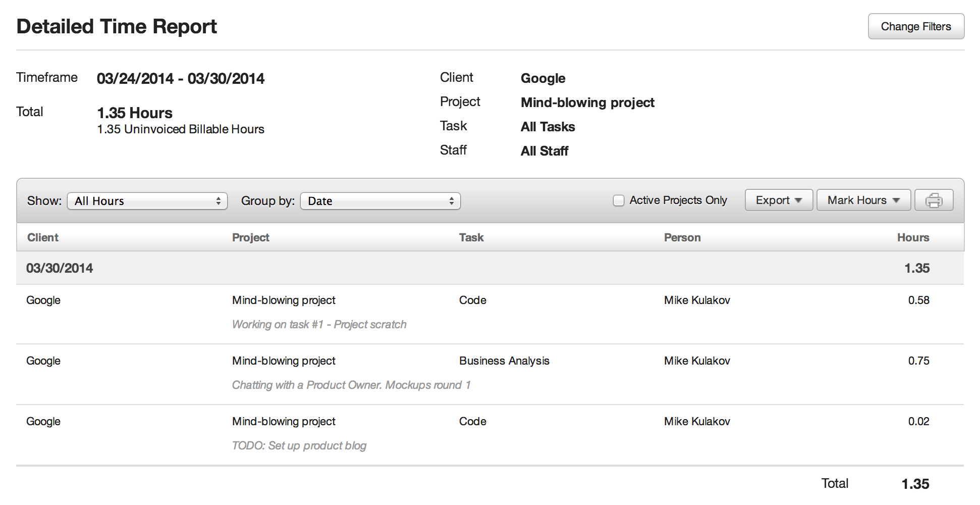Sort by the Person column header
Viewport: 980px width, 505px height.
682,237
